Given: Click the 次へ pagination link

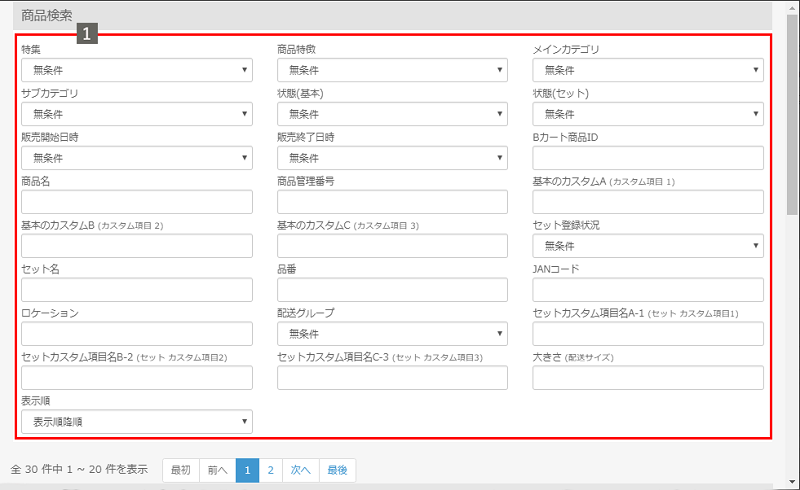Looking at the screenshot, I should point(301,470).
